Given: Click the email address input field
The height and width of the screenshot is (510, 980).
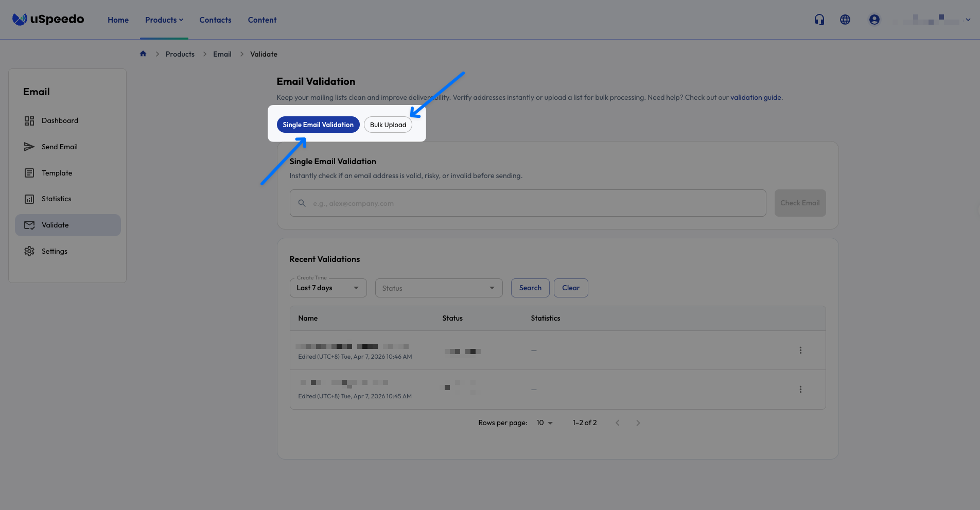Looking at the screenshot, I should point(527,203).
